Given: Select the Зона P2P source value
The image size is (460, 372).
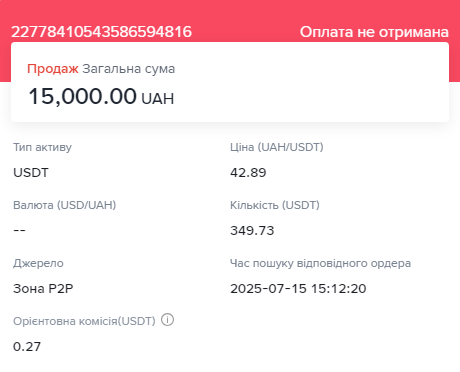Looking at the screenshot, I should tap(43, 289).
